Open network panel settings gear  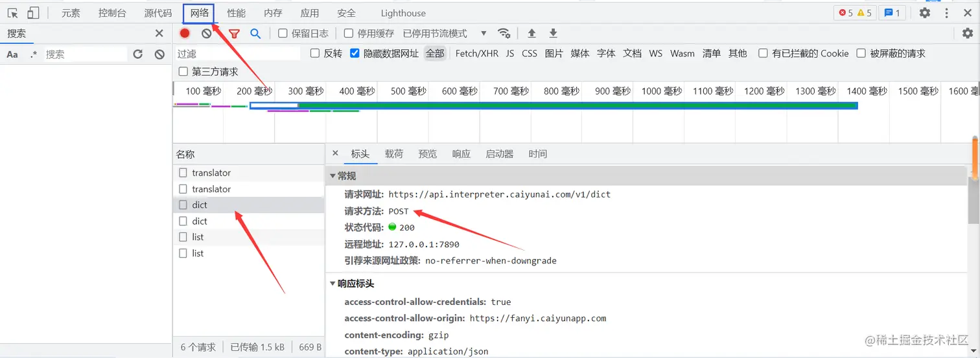coord(967,34)
